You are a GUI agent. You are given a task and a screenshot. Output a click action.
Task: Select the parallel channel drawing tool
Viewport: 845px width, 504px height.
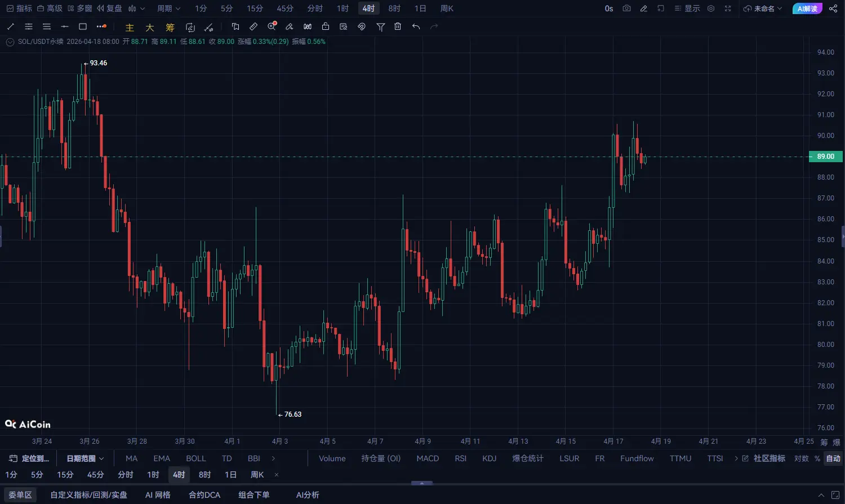coord(29,26)
